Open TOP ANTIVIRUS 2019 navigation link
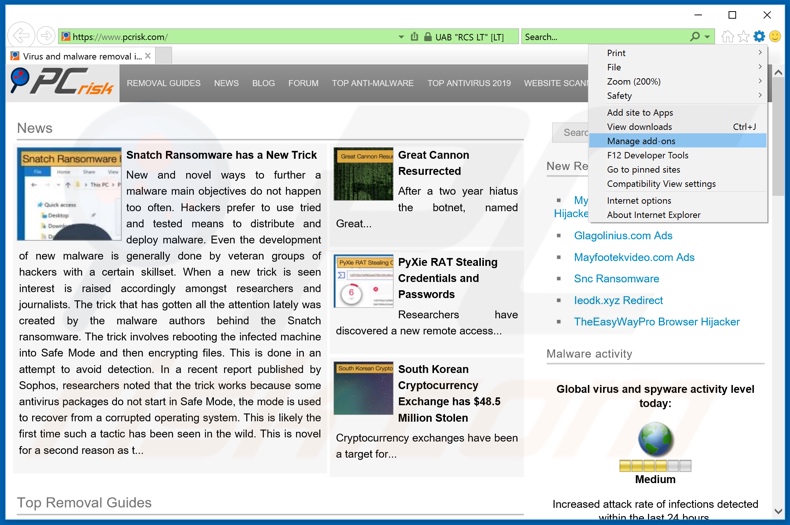The height and width of the screenshot is (525, 790). tap(469, 83)
